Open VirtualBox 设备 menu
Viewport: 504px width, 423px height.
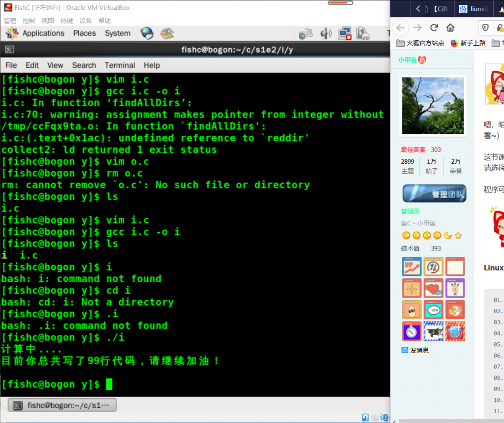pyautogui.click(x=86, y=21)
